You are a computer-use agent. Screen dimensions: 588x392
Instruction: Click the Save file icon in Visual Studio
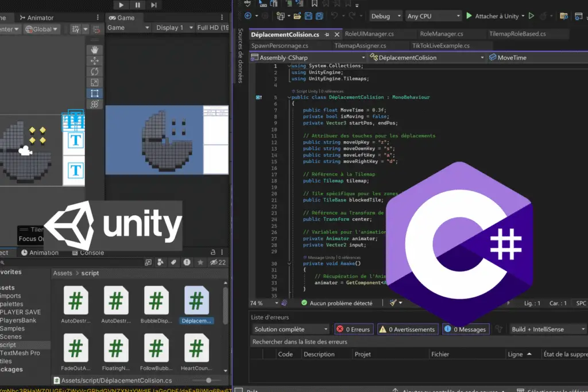coord(309,16)
